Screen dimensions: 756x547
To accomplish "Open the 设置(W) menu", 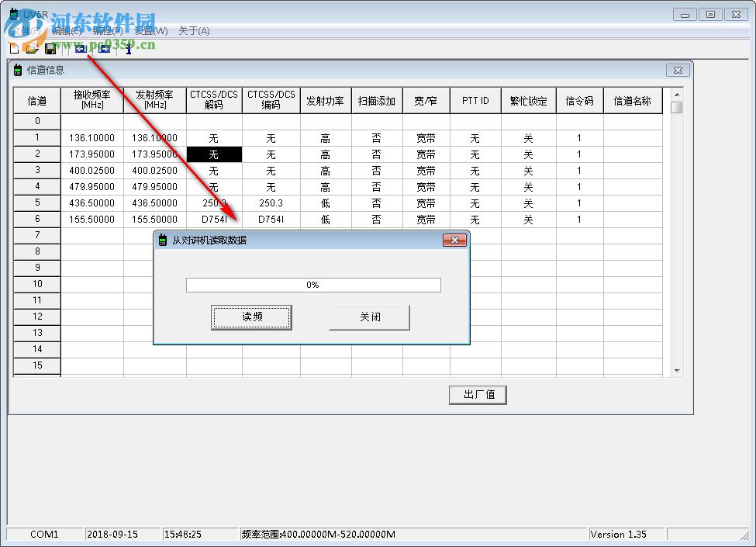I will [151, 31].
